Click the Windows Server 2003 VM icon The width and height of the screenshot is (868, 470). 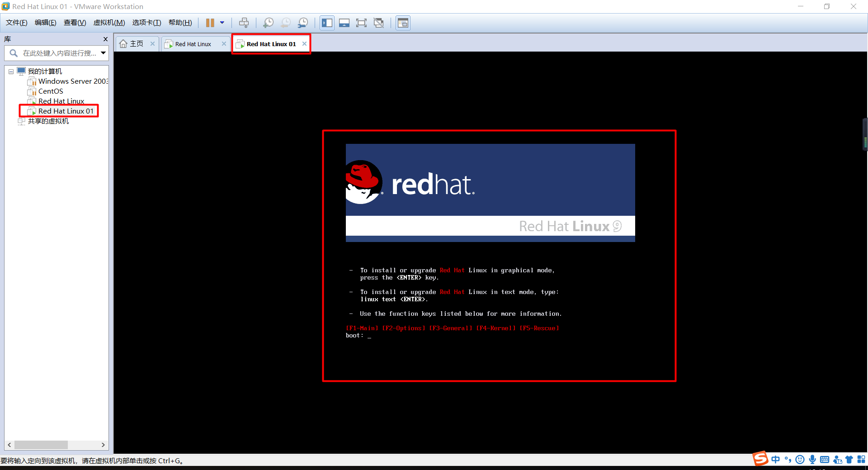point(32,81)
